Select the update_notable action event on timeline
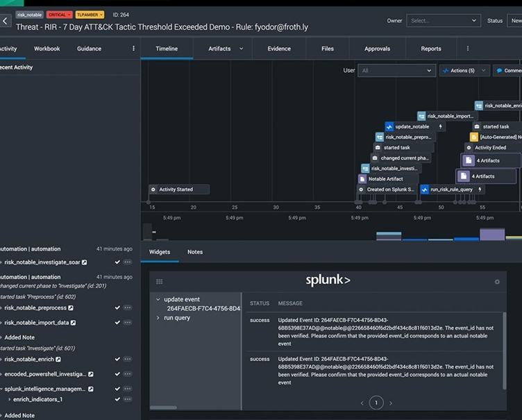 click(415, 126)
